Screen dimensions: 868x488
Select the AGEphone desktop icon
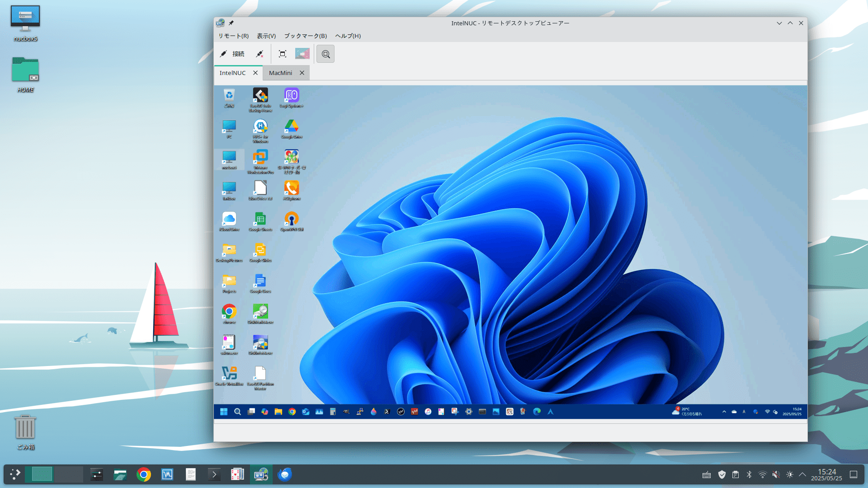292,191
